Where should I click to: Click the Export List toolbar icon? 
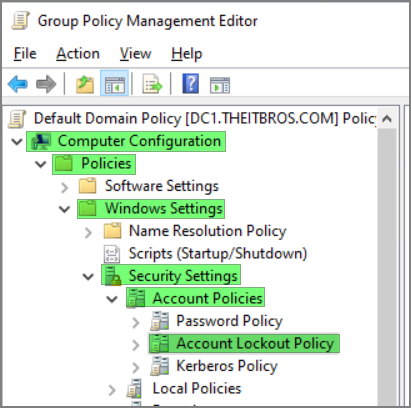pos(152,84)
